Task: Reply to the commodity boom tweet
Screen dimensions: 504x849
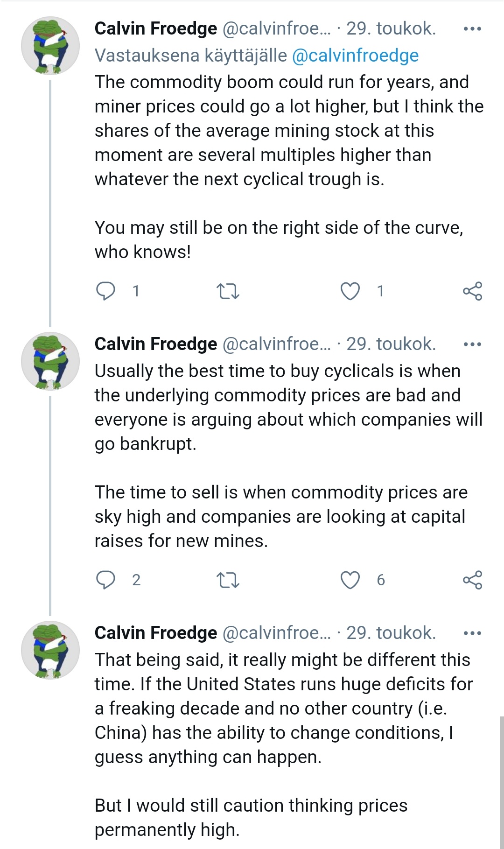Action: pos(106,291)
